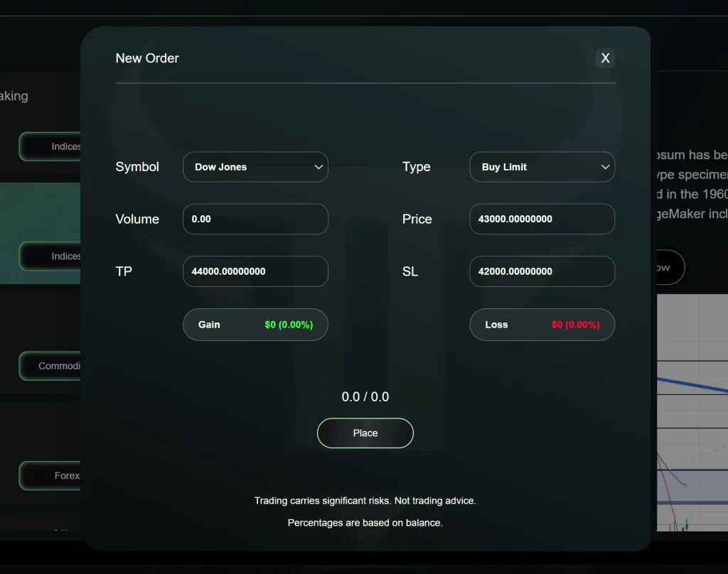Click the topmost Indices category button

(x=51, y=146)
